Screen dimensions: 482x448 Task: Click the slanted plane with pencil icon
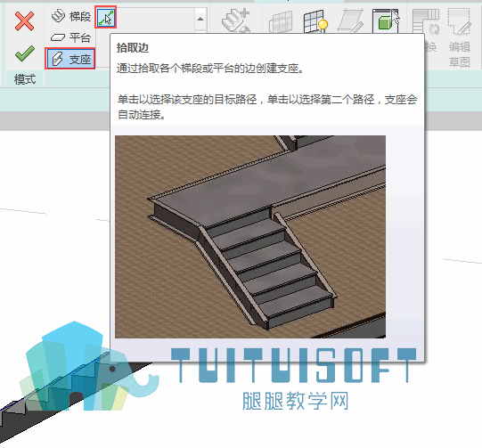coord(351,20)
